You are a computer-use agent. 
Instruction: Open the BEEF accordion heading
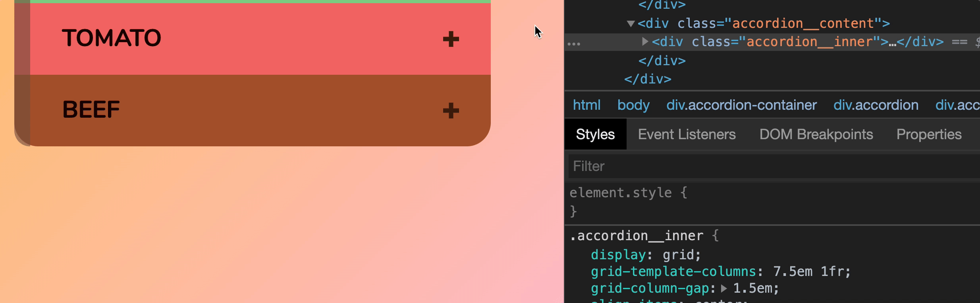coord(91,110)
